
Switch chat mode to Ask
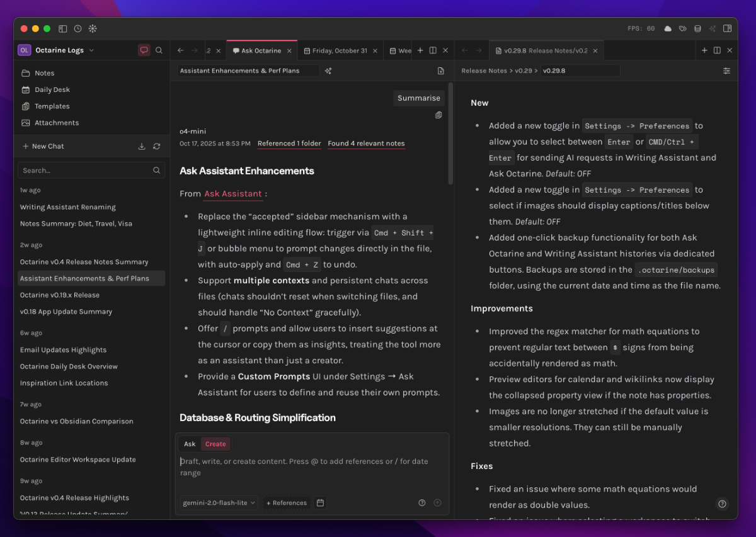pos(190,444)
